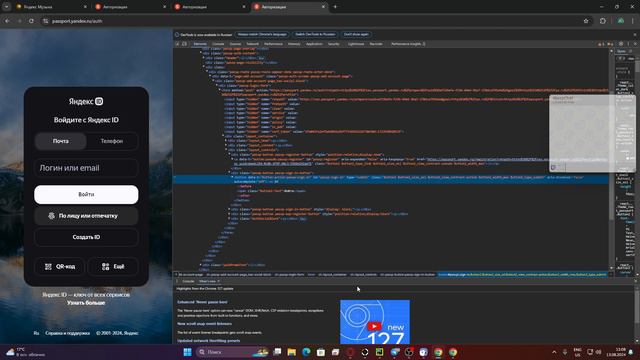
Task: Toggle the DevTools device toolbar icon
Action: coord(184,44)
